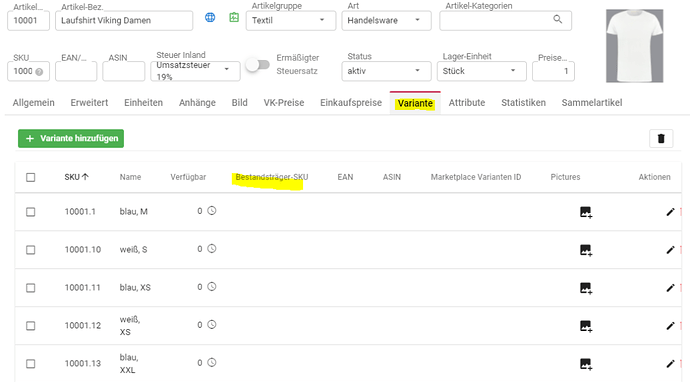This screenshot has height=382, width=690.
Task: Select the Variante tab
Action: (x=415, y=103)
